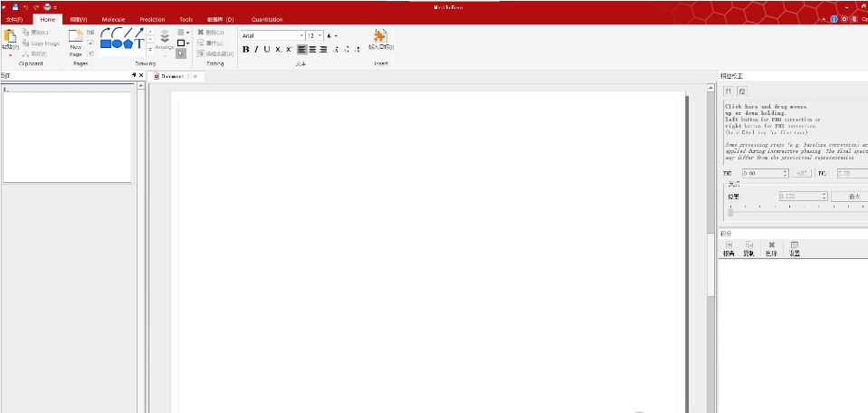868x413 pixels.
Task: Pin the pages panel with pushpin icon
Action: pyautogui.click(x=134, y=75)
